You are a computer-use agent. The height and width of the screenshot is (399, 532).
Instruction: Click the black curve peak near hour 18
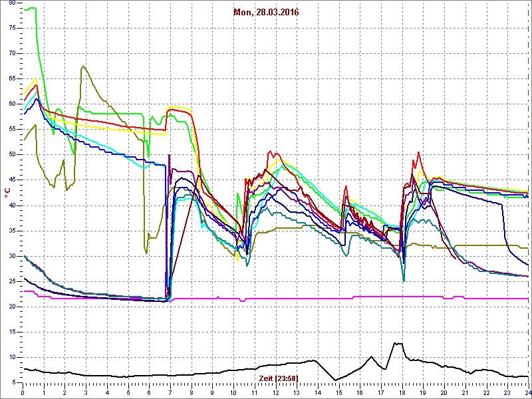(398, 344)
